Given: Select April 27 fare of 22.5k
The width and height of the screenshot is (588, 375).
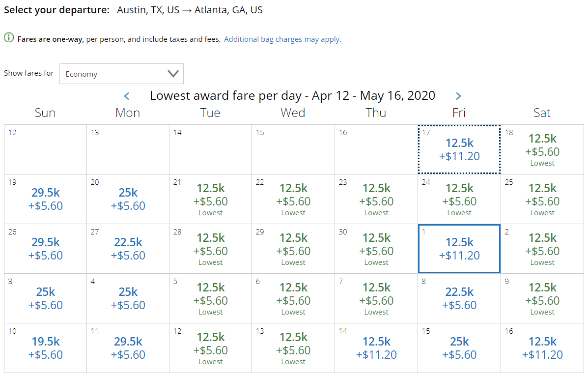Looking at the screenshot, I should (128, 249).
